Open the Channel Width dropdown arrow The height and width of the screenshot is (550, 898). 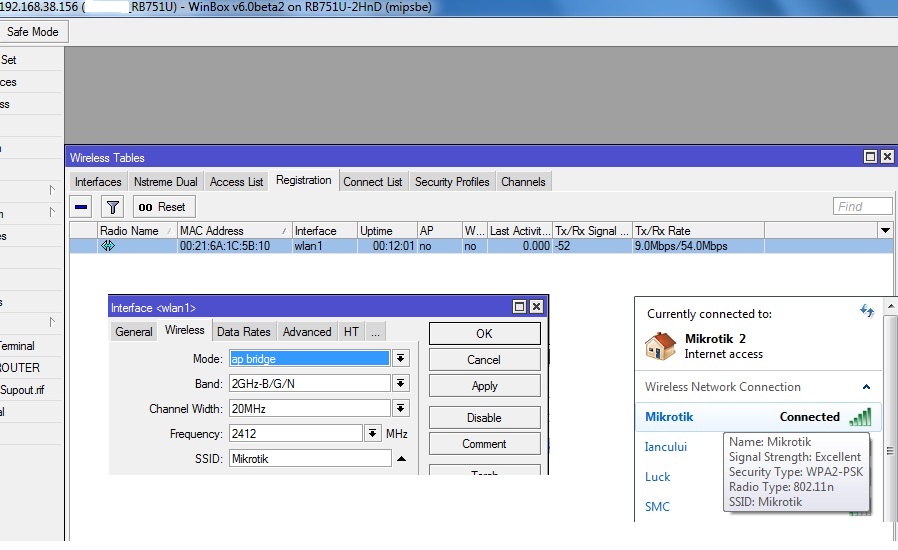pos(401,408)
